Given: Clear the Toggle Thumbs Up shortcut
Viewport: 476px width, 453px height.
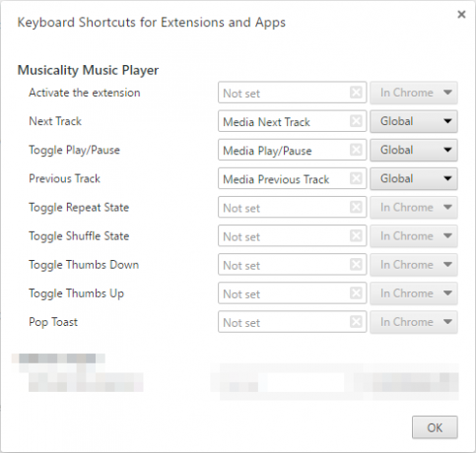Looking at the screenshot, I should pyautogui.click(x=356, y=293).
